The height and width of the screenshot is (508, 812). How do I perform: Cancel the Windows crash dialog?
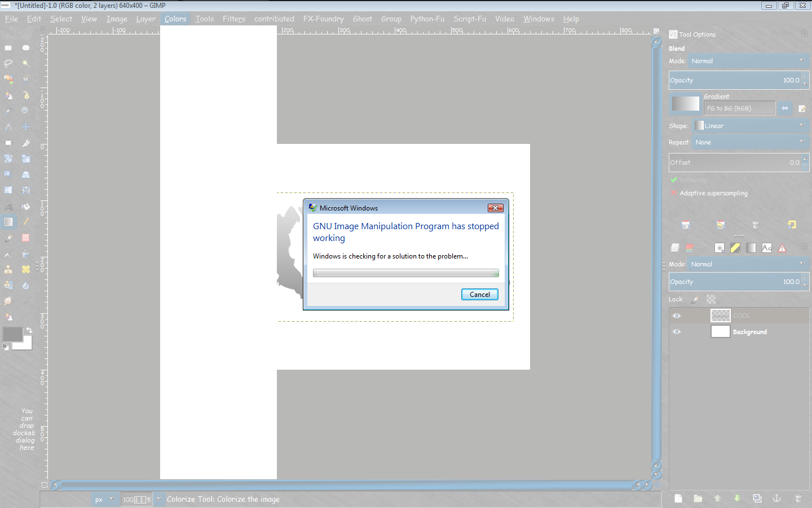tap(480, 294)
